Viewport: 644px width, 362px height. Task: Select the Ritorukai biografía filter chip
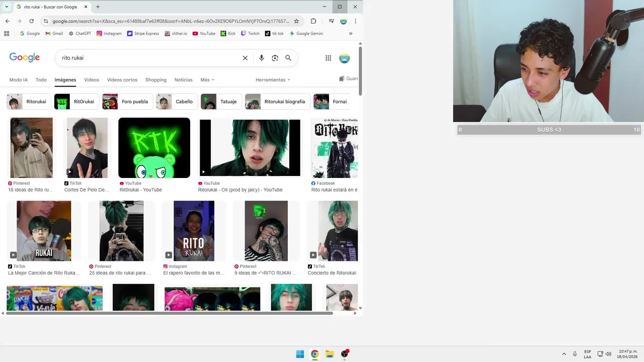(x=277, y=102)
